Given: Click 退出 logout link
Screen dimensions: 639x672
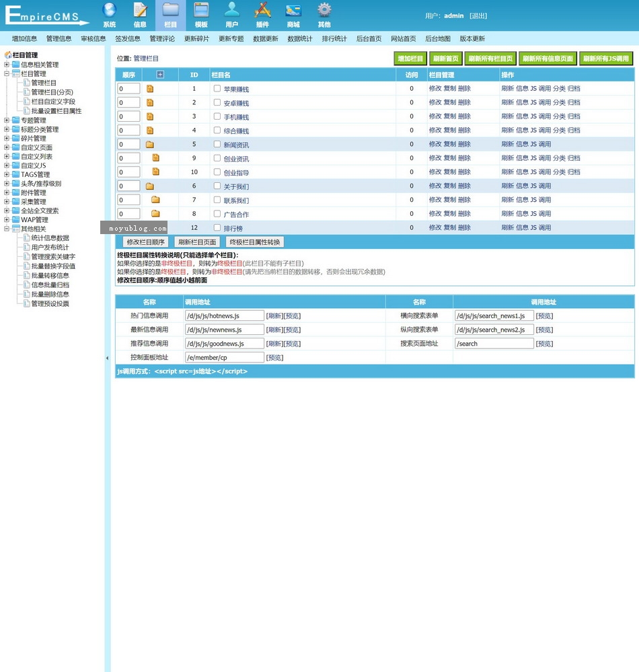Looking at the screenshot, I should pyautogui.click(x=478, y=16).
